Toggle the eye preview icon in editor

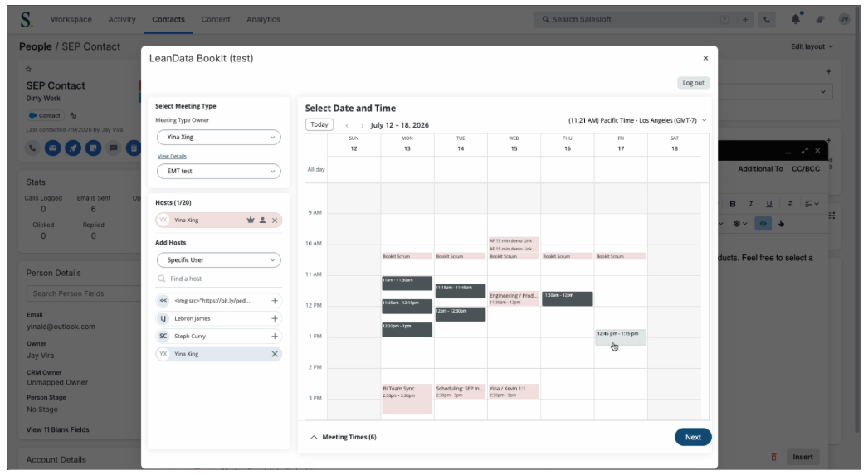(x=763, y=224)
